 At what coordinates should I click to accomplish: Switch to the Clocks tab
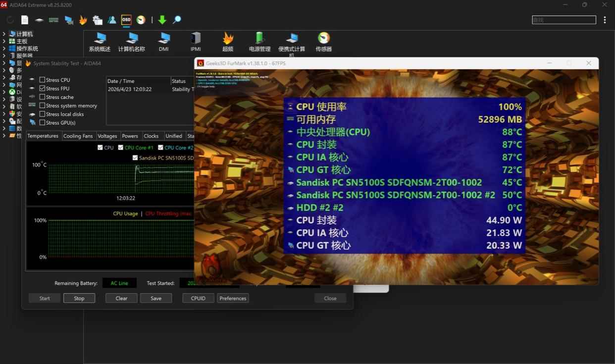click(151, 136)
